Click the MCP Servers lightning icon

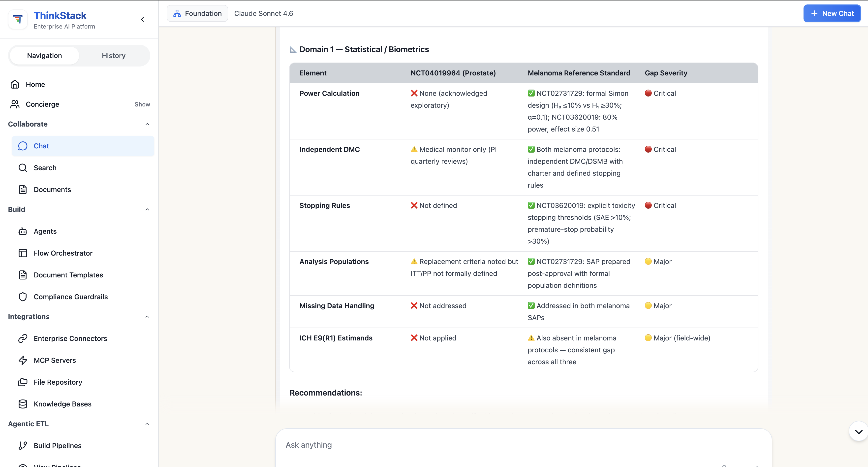[23, 360]
